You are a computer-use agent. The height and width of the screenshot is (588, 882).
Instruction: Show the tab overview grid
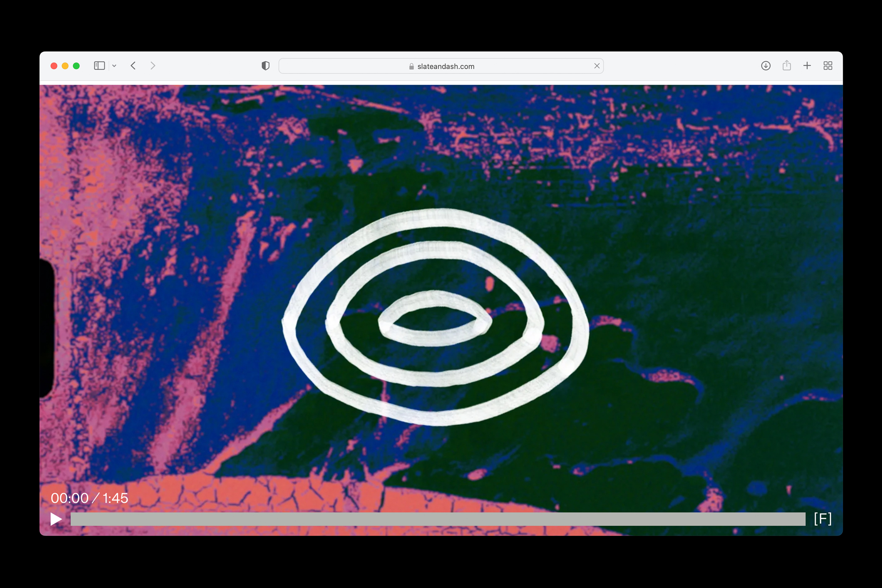point(828,66)
